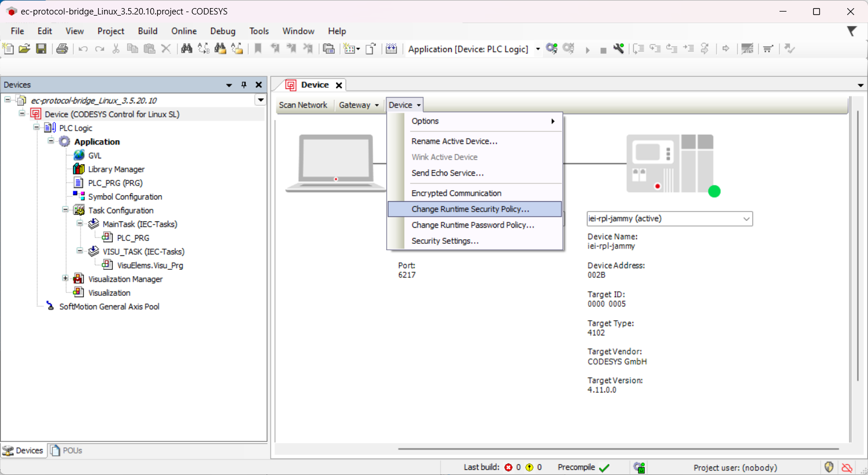Click the PLC device image with green dot
This screenshot has height=475, width=868.
pyautogui.click(x=673, y=165)
